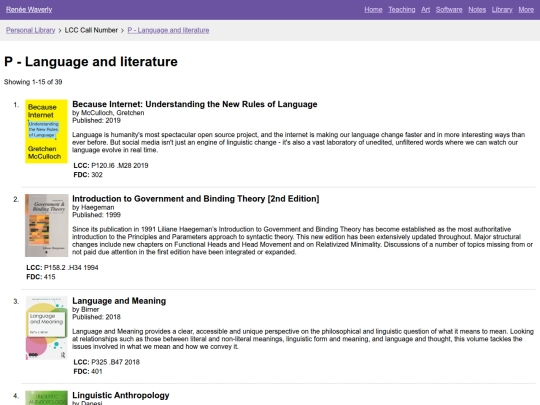Open the Because Internet book cover thumbnail
The height and width of the screenshot is (405, 540).
(x=46, y=131)
